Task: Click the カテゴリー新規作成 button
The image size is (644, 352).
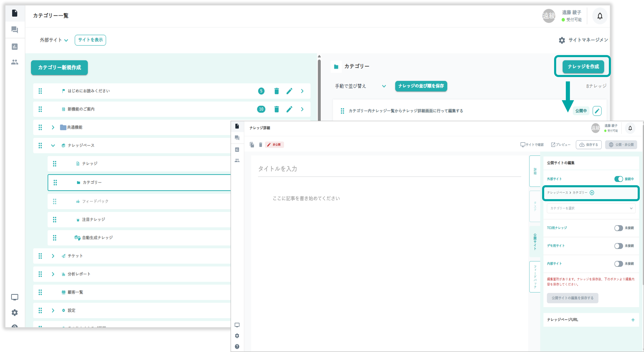Action: click(59, 68)
